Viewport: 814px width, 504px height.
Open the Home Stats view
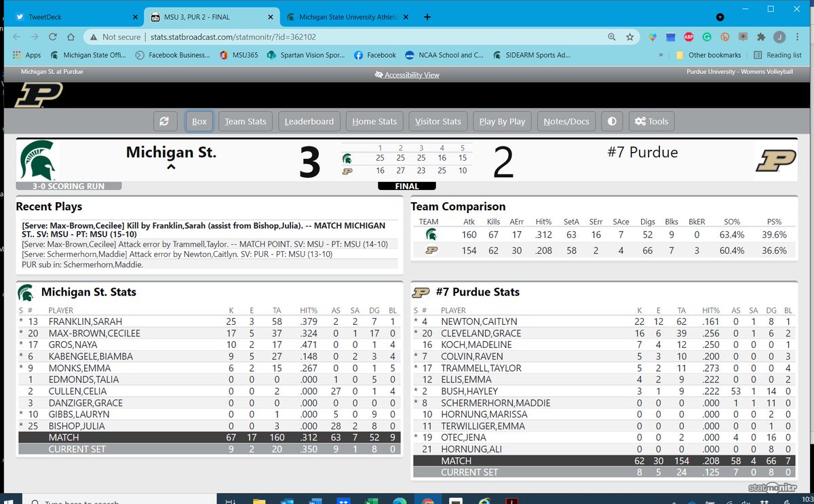point(374,121)
